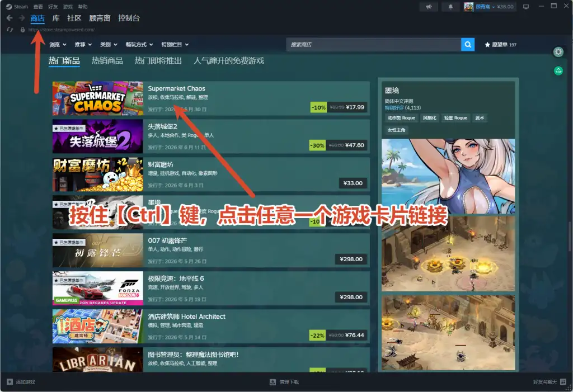This screenshot has width=573, height=392.
Task: Click the add game plus icon
Action: coord(10,382)
